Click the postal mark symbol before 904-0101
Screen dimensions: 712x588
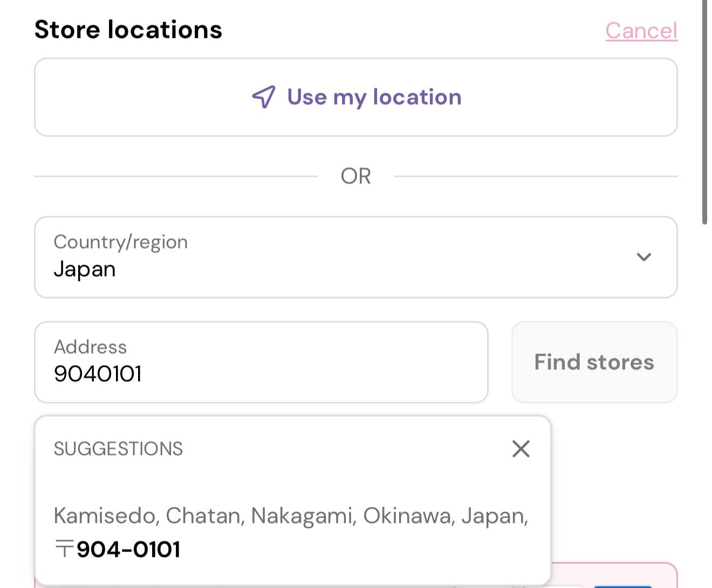click(64, 549)
